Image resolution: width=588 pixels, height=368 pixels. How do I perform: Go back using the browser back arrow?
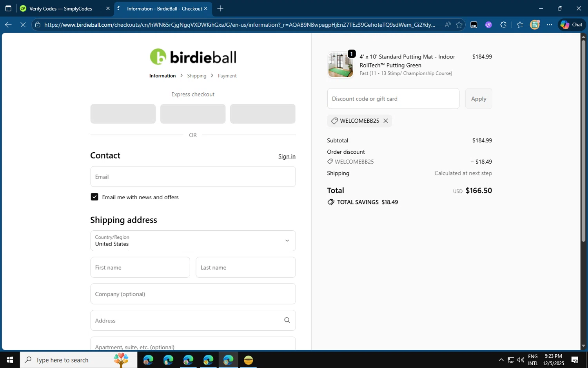coord(8,25)
